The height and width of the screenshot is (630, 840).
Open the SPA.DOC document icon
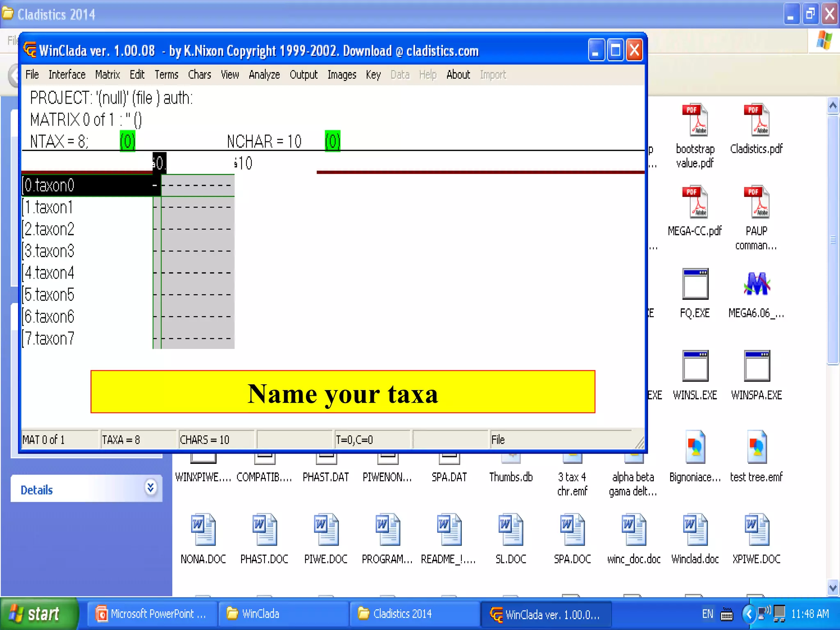coord(572,530)
